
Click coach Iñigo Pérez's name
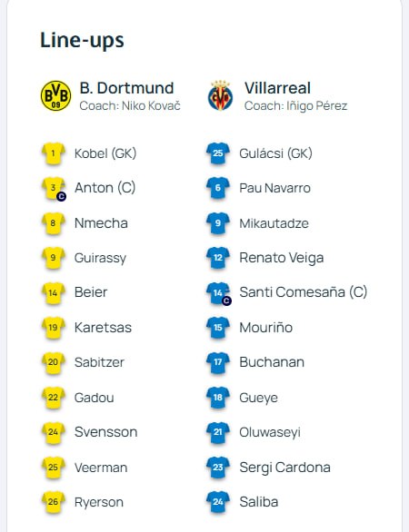pos(316,106)
